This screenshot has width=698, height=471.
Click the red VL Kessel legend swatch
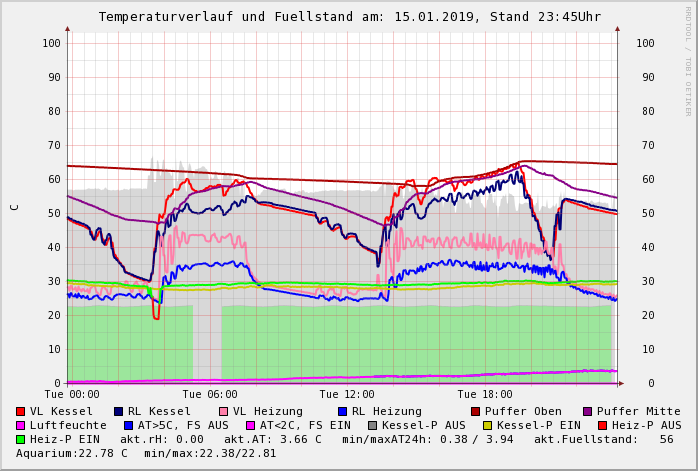(x=21, y=411)
